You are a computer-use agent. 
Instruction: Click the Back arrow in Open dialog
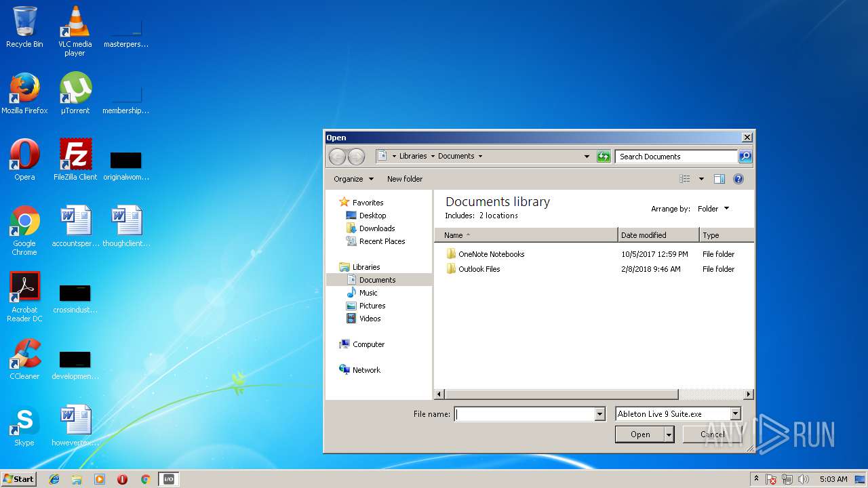point(337,157)
